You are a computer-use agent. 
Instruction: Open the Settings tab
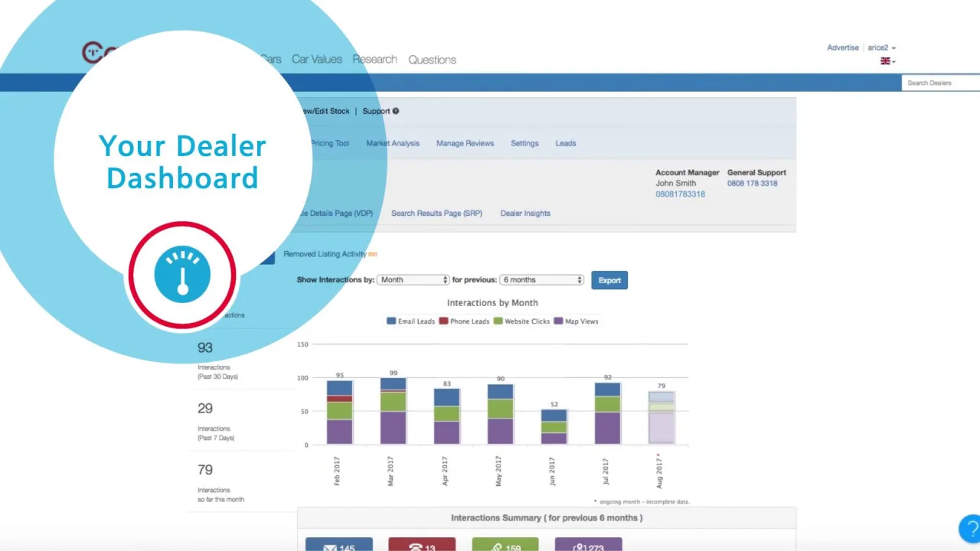click(524, 143)
